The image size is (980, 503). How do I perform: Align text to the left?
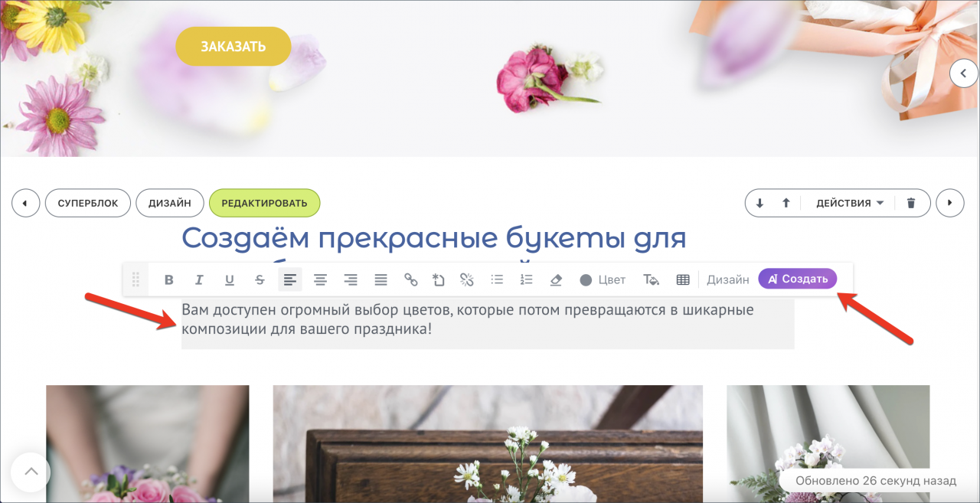pyautogui.click(x=290, y=279)
